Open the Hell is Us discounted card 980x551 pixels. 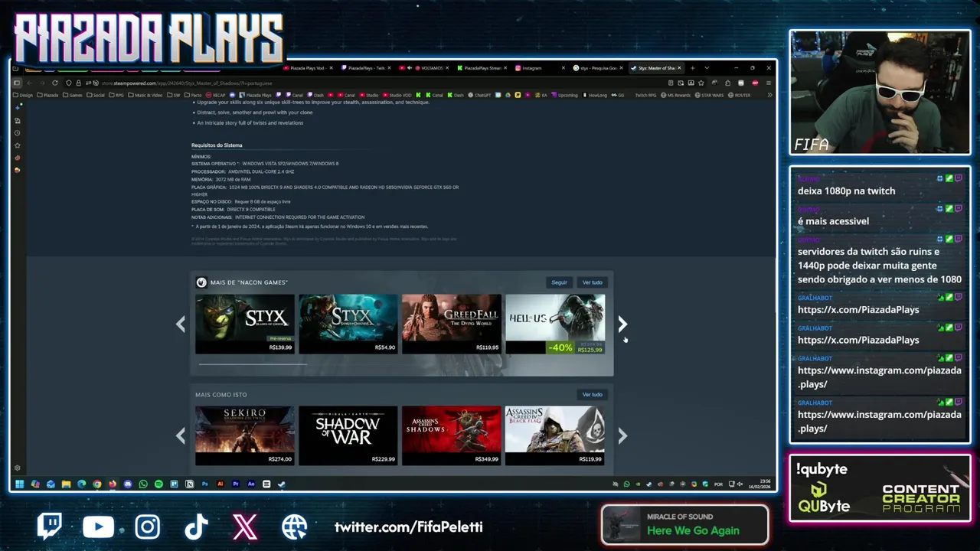(x=555, y=324)
